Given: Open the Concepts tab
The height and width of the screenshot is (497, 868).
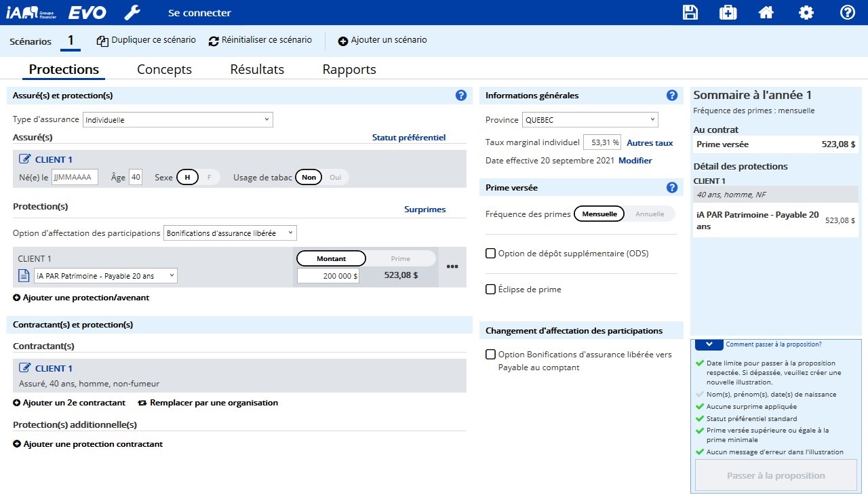Looking at the screenshot, I should click(x=164, y=69).
